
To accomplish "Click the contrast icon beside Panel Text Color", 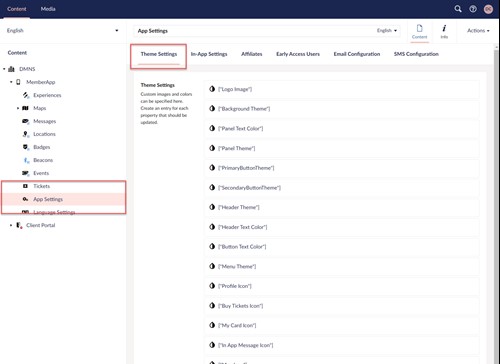I will [212, 128].
